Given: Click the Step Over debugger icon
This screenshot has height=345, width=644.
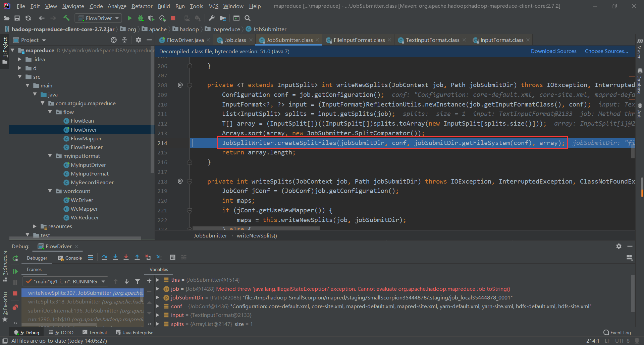Looking at the screenshot, I should [104, 257].
